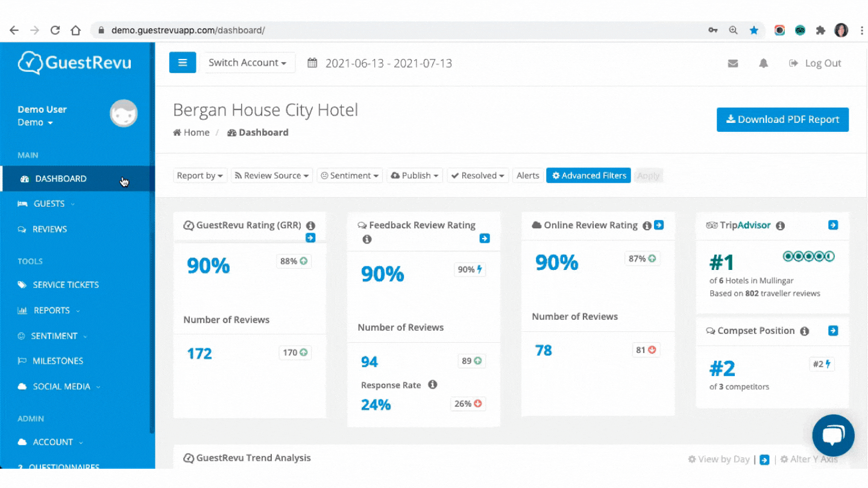
Task: Open the Resolved filter dropdown
Action: pyautogui.click(x=478, y=175)
